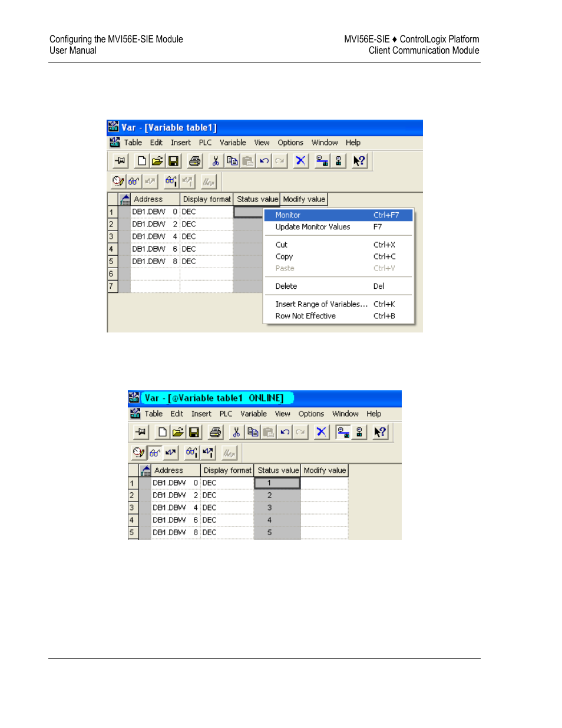Click Activate Modify Values icon in ONLINE window
Image resolution: width=562 pixels, height=728 pixels.
(x=208, y=453)
